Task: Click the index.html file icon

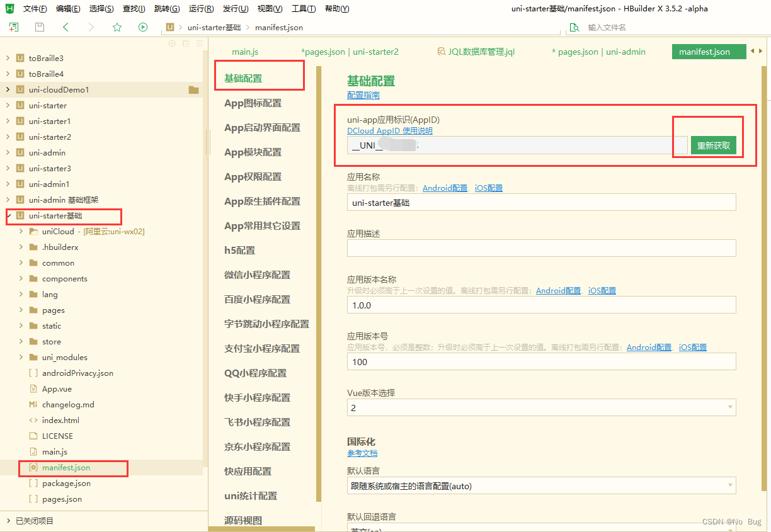Action: (33, 421)
